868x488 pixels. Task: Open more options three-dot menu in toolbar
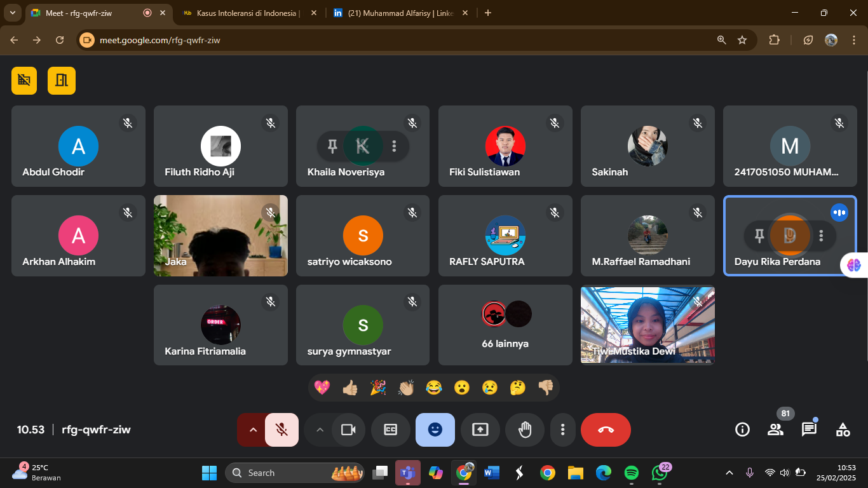(562, 430)
